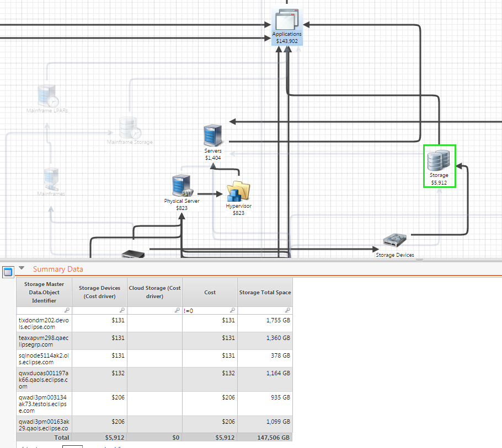
Task: Select row qwadi3pm00163ak29.qaols.eclipse.co
Action: pyautogui.click(x=154, y=425)
